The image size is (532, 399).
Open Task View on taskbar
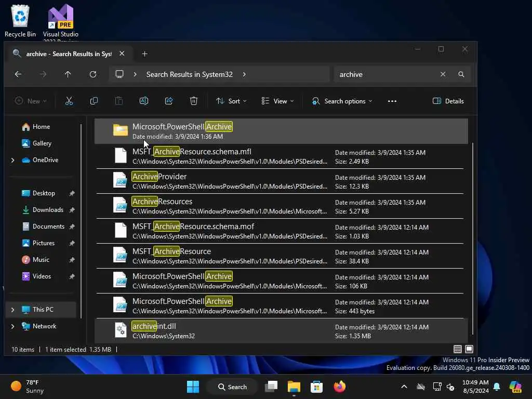[271, 387]
